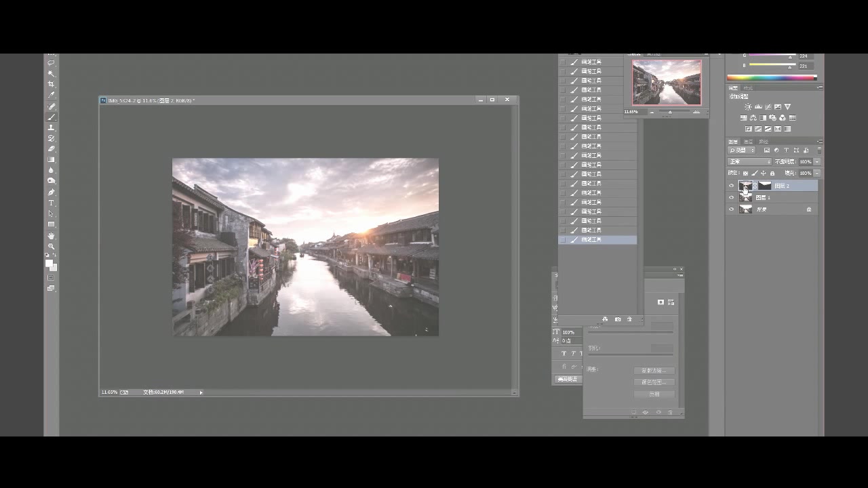
Task: Select the Eyedropper tool
Action: [x=51, y=96]
